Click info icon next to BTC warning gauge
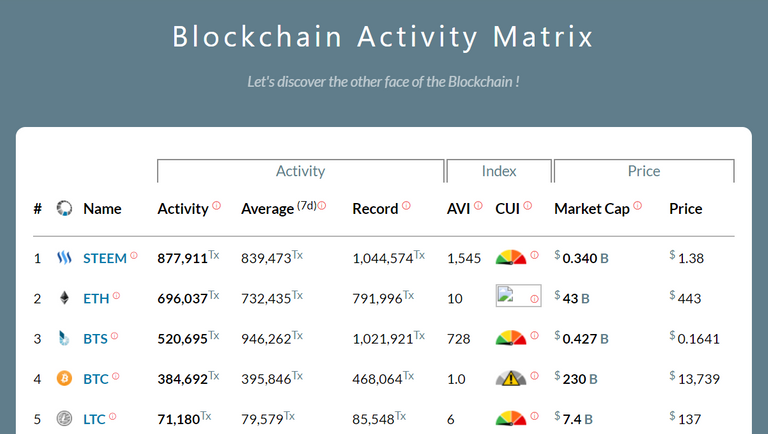Viewport: 768px width, 434px height. coord(535,375)
